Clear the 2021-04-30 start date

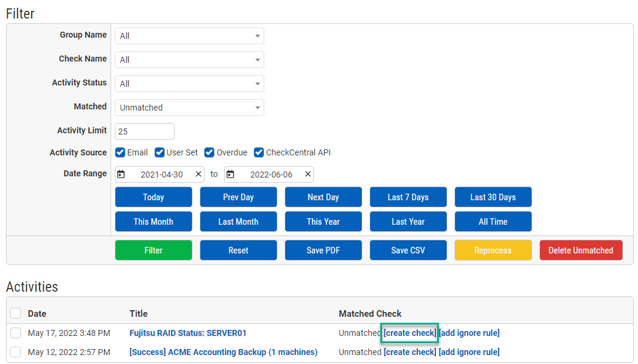198,174
